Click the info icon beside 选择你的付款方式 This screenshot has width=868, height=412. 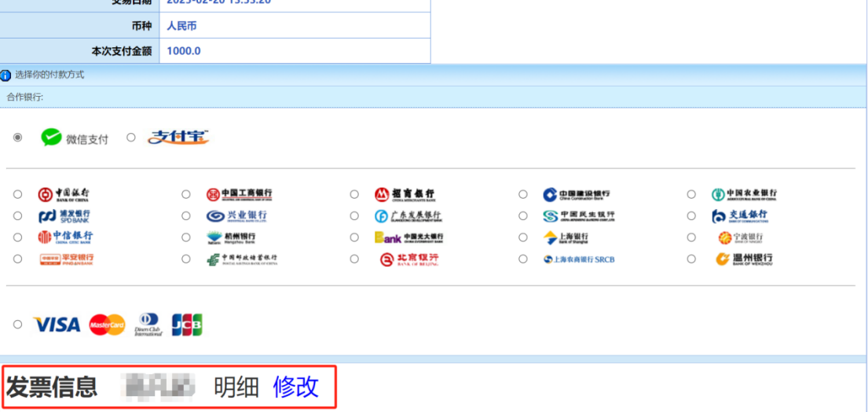(6, 75)
